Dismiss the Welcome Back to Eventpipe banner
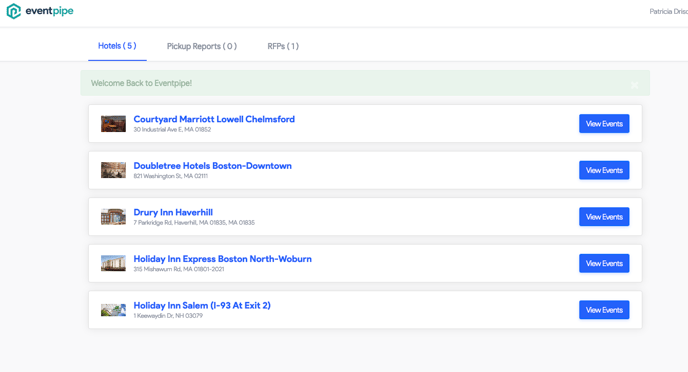This screenshot has width=688, height=372. [634, 85]
